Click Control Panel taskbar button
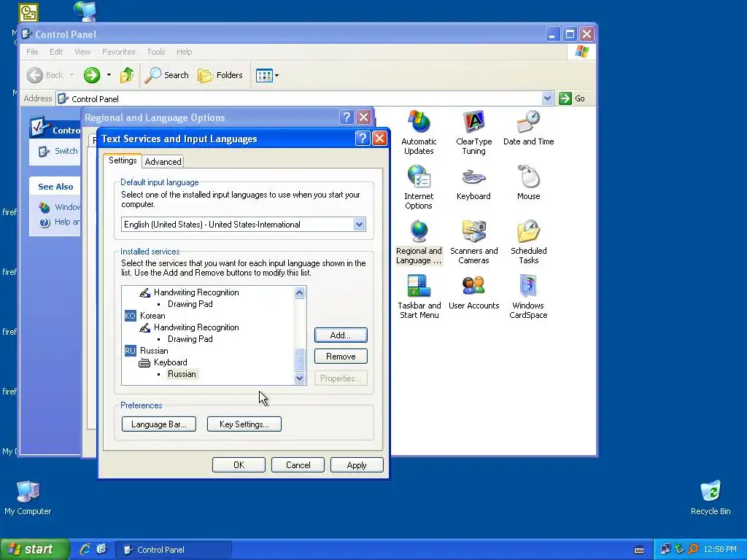Screen dimensions: 747x560 (174, 550)
